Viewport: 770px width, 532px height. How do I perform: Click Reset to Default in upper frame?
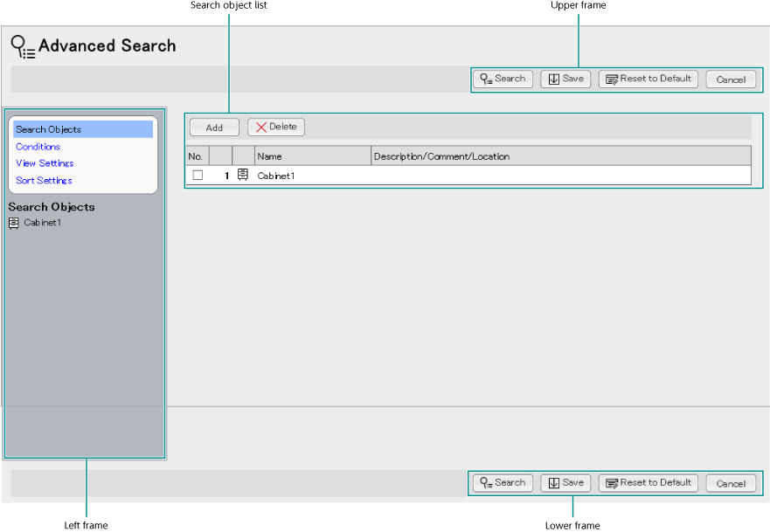(648, 79)
